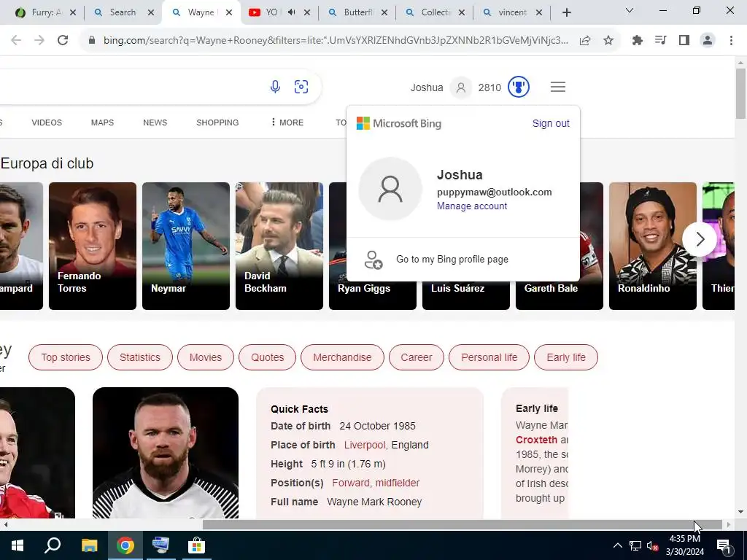Open the David Beckham player card
The image size is (747, 560).
click(x=279, y=246)
